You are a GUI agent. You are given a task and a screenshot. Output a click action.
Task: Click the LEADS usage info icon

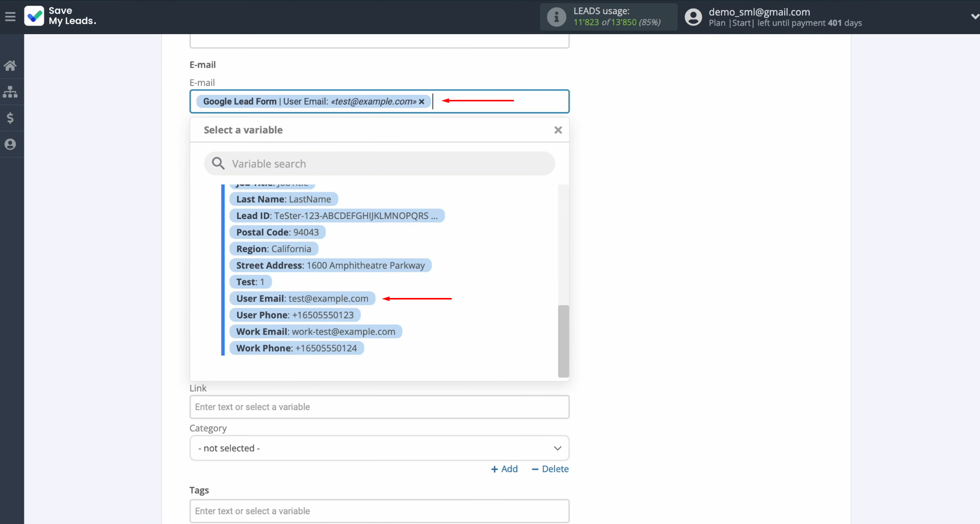coord(557,17)
